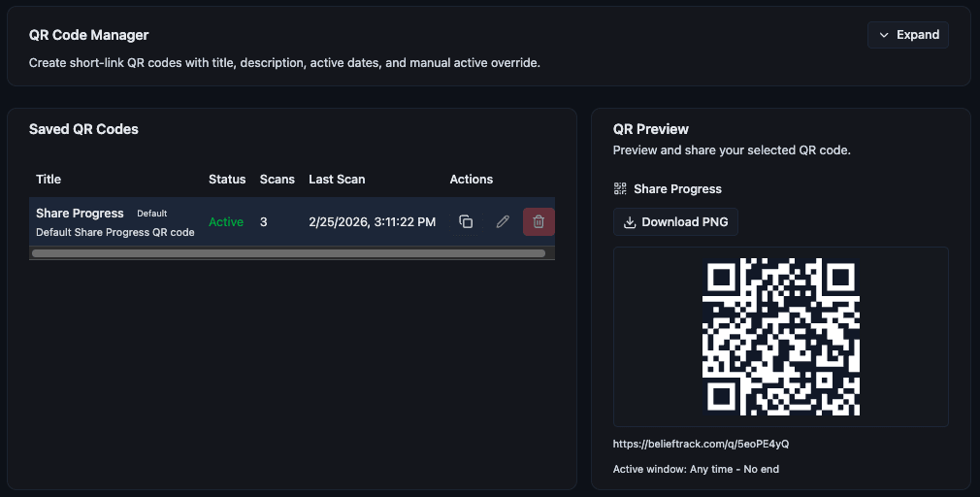Screen dimensions: 980x497
Task: Click 'Preview and share your selected QR code' text
Action: 732,150
